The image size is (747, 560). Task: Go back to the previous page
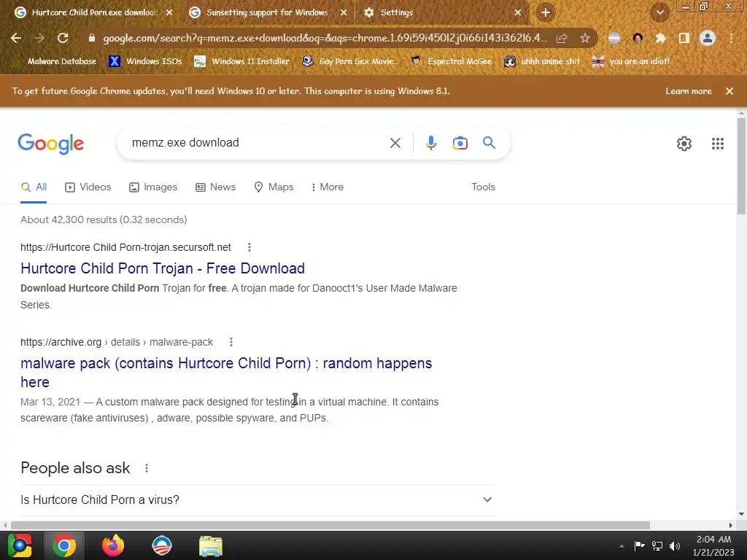coord(16,38)
